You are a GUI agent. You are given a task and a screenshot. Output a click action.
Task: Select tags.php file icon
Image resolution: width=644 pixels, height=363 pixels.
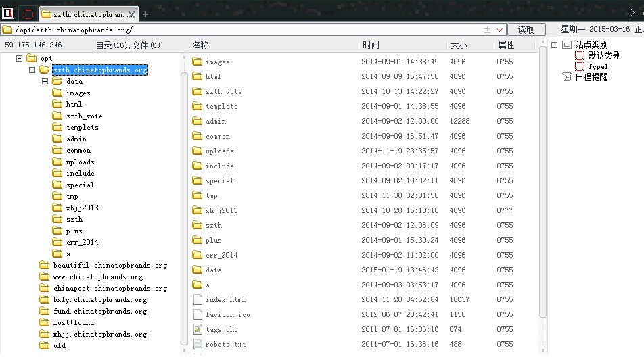click(198, 329)
